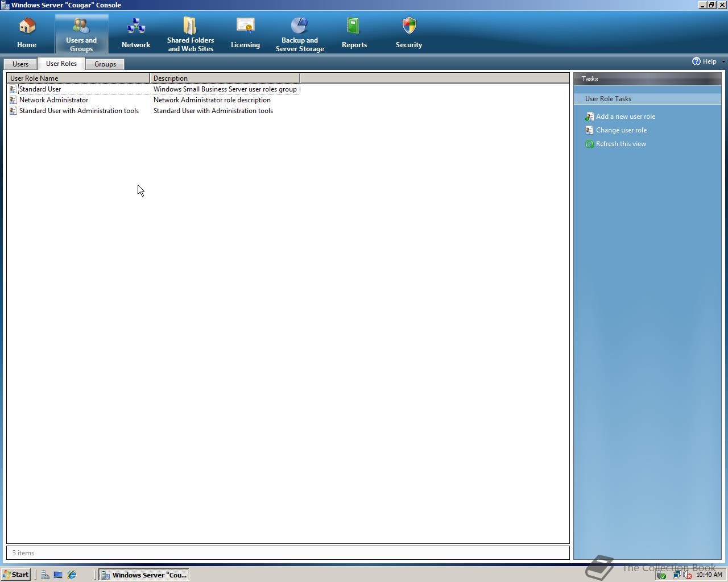This screenshot has height=582, width=728.
Task: Open the Help button
Action: coord(705,61)
